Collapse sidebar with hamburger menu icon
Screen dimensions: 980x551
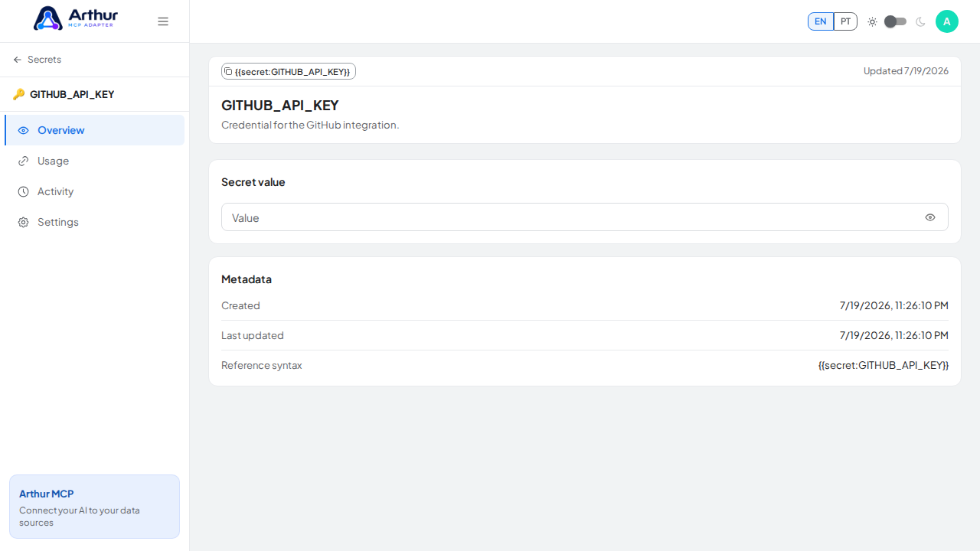(163, 21)
